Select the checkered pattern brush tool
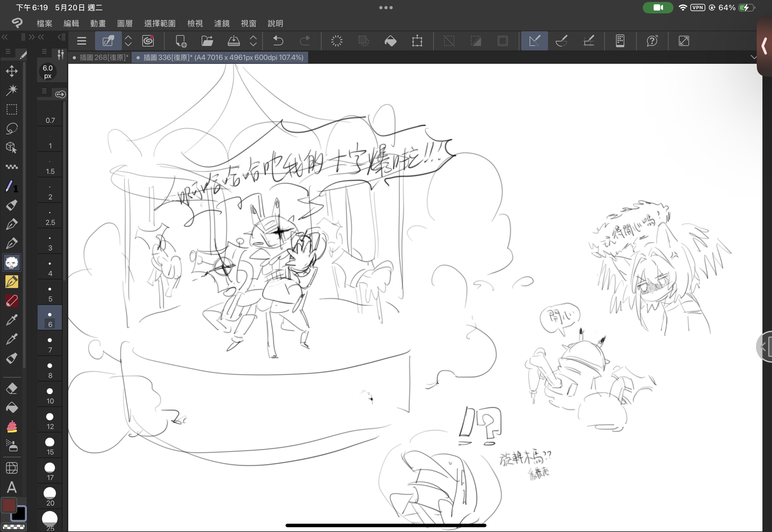Screen dimensions: 772x532 tap(12, 167)
